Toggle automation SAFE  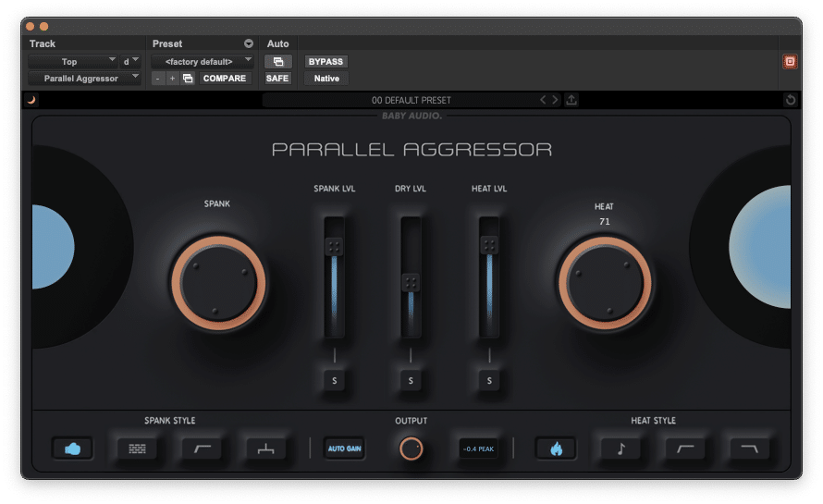coord(277,79)
